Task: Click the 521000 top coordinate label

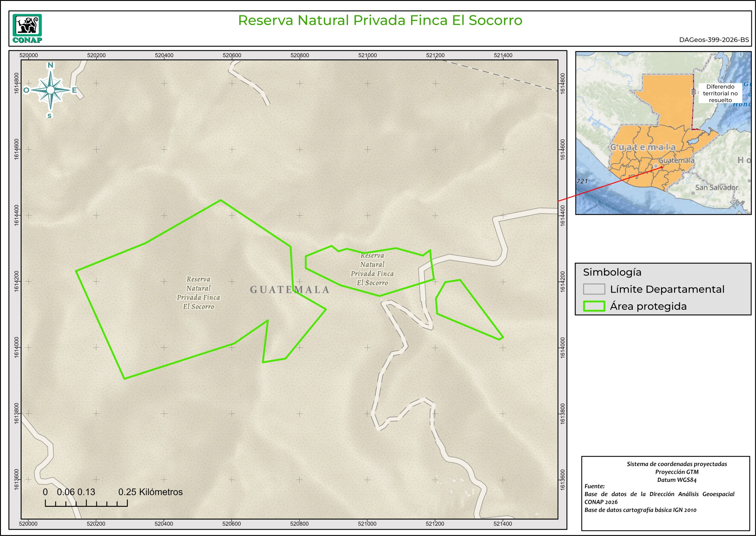Action: click(367, 56)
